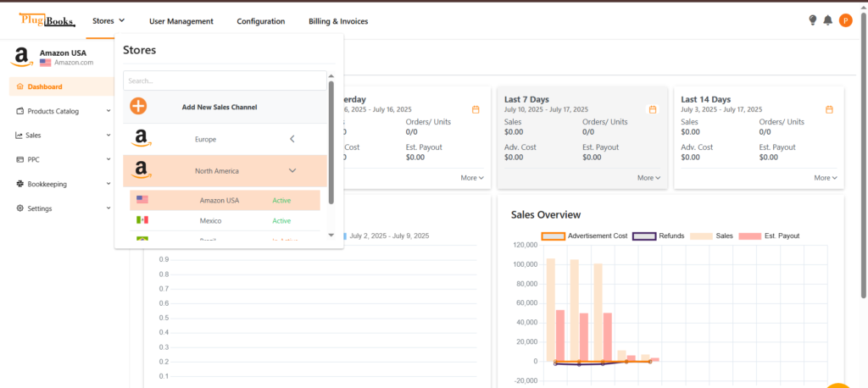
Task: Select the North America region label
Action: coord(217,171)
